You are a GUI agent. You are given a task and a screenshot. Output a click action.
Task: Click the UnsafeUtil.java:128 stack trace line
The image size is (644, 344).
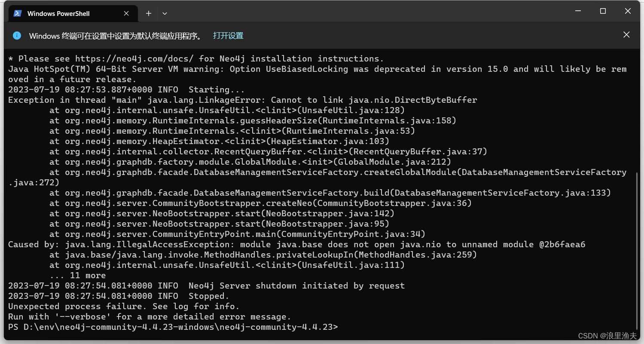click(227, 110)
